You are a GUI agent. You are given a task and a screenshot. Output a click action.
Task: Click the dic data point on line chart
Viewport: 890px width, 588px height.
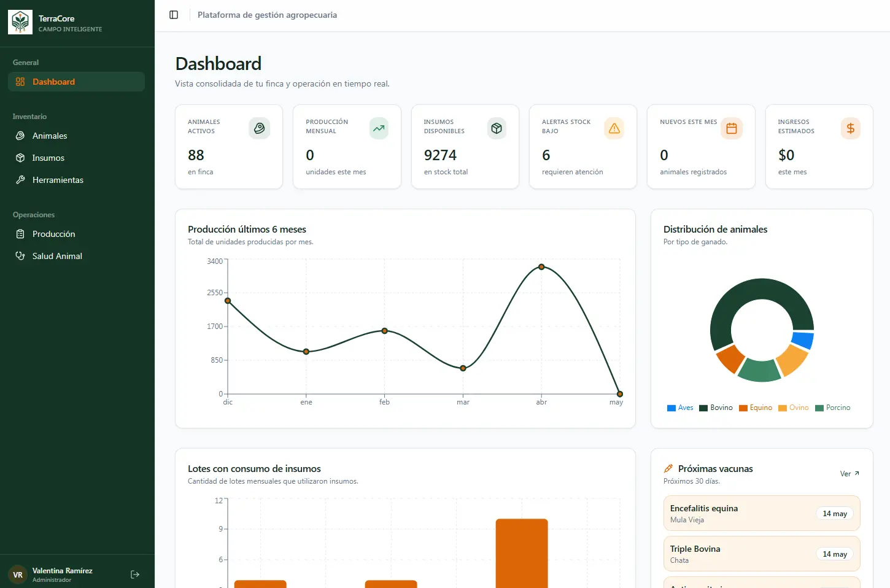click(228, 301)
